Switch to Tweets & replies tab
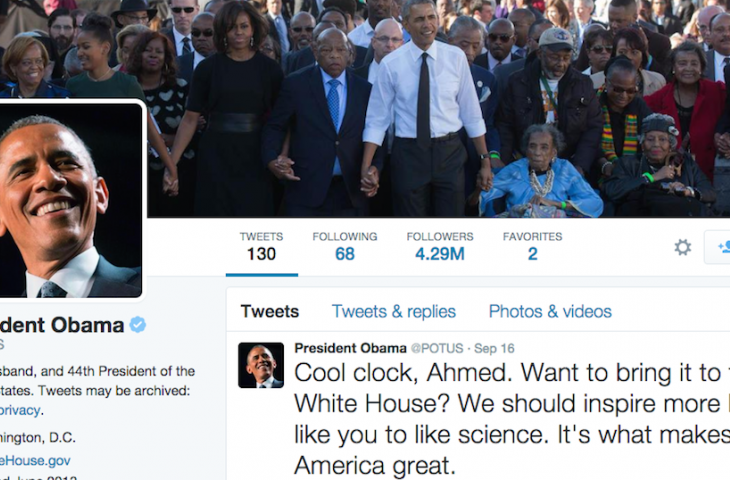 click(393, 311)
